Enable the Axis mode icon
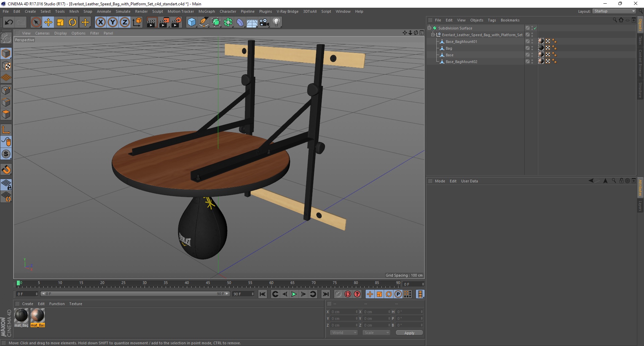Viewport: 644px width, 346px height. click(6, 130)
